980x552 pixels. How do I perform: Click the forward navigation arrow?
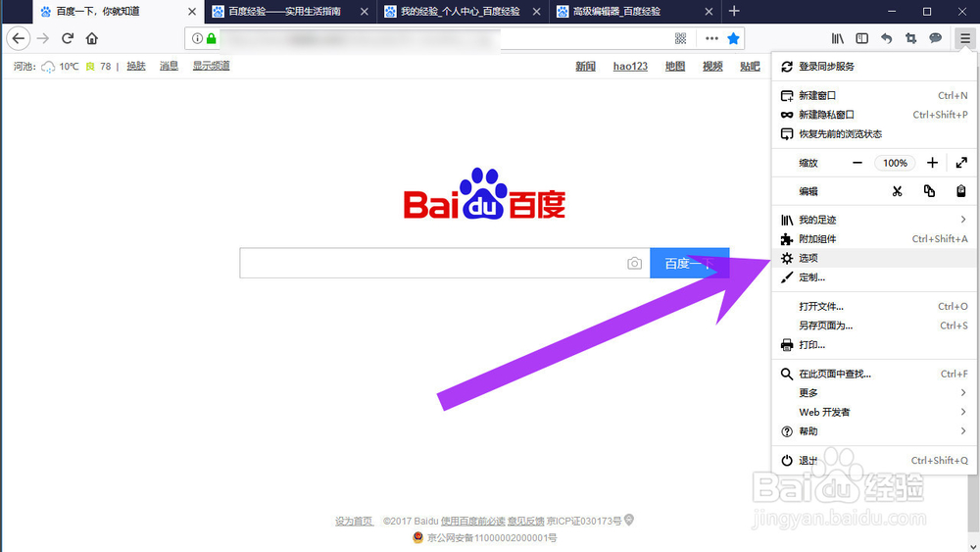pyautogui.click(x=42, y=39)
